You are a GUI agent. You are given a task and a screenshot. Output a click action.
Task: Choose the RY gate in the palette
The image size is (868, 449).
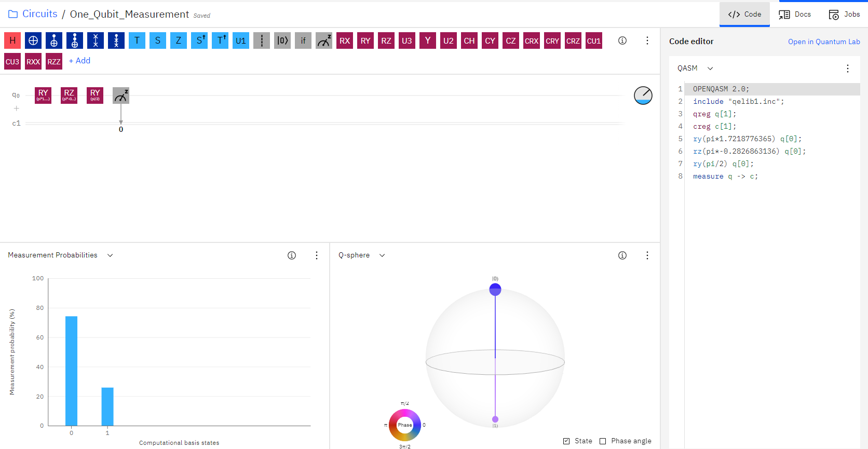pyautogui.click(x=365, y=40)
